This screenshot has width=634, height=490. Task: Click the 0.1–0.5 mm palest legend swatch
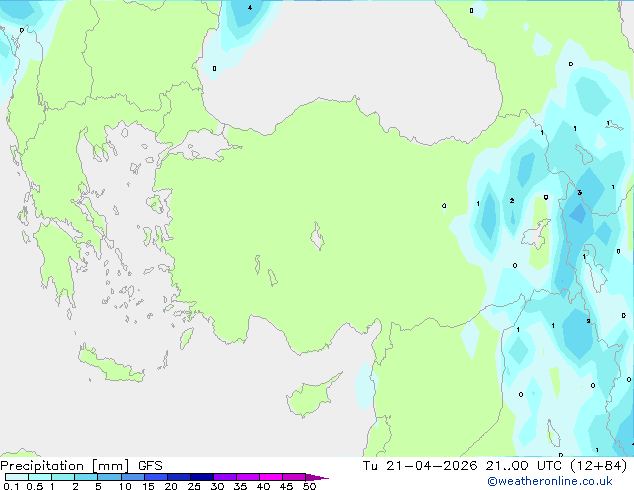(17, 477)
